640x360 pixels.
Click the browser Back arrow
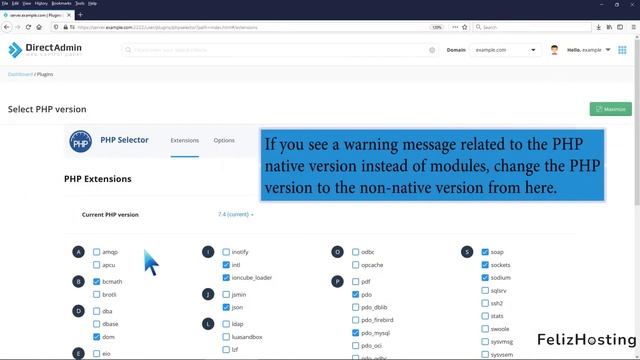pyautogui.click(x=7, y=27)
